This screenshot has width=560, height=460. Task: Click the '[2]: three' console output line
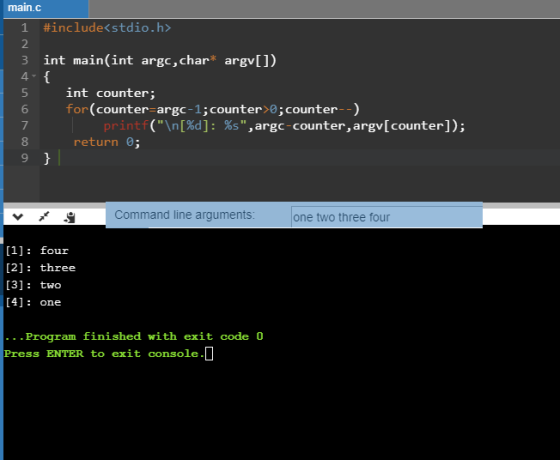click(40, 268)
